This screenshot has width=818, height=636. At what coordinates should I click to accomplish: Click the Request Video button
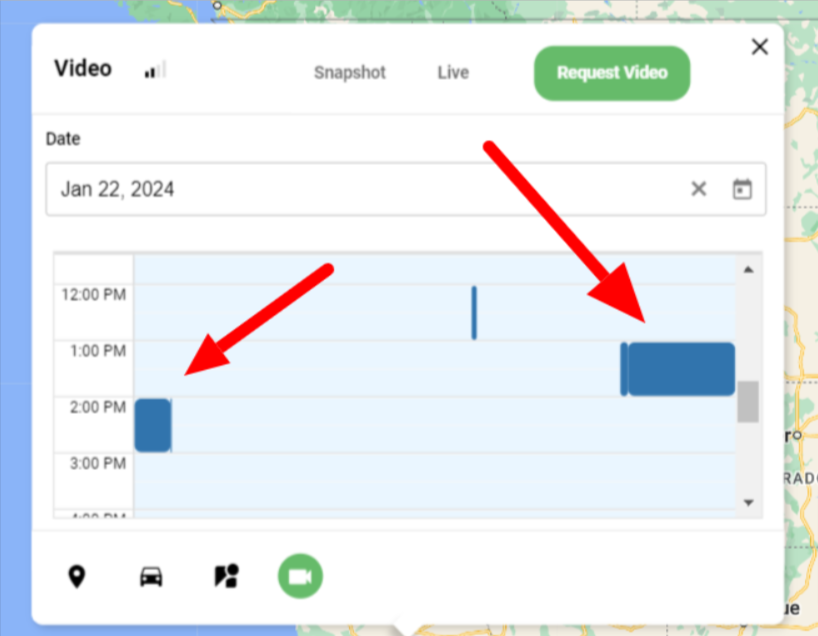click(x=611, y=72)
